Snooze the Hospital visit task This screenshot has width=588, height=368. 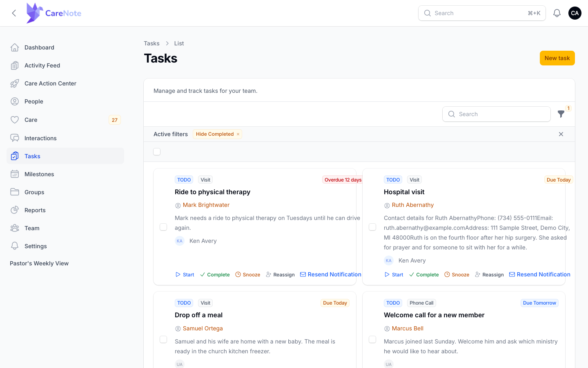[457, 275]
